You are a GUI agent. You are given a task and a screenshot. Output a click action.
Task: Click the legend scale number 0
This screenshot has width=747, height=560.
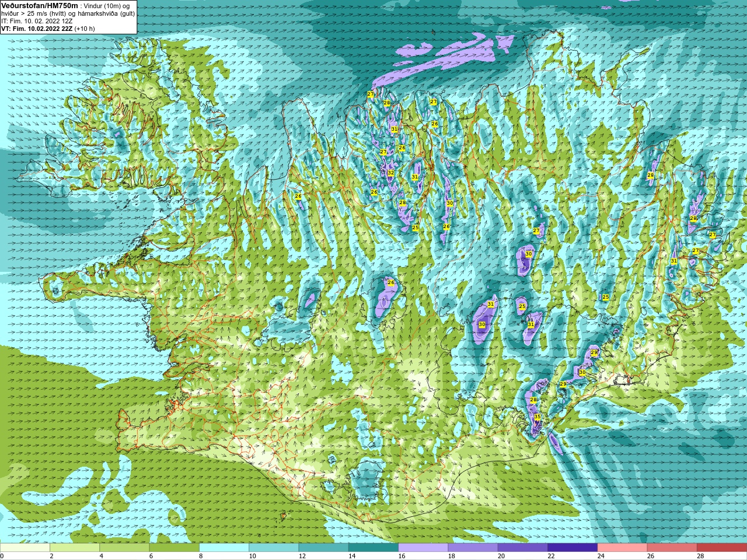(2, 556)
